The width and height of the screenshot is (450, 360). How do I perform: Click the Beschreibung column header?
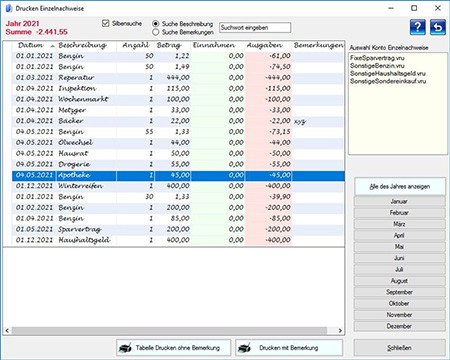(x=87, y=45)
